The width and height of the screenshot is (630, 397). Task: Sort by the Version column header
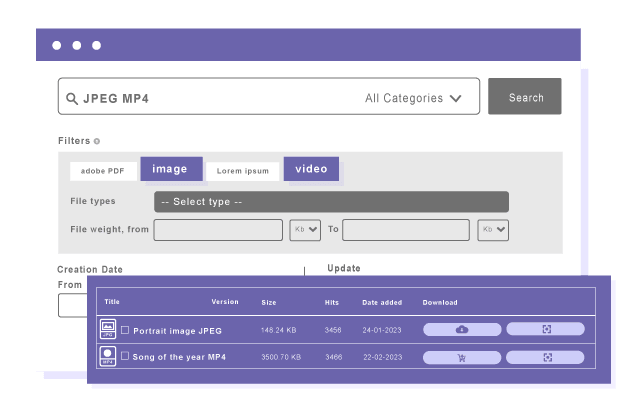click(x=225, y=302)
